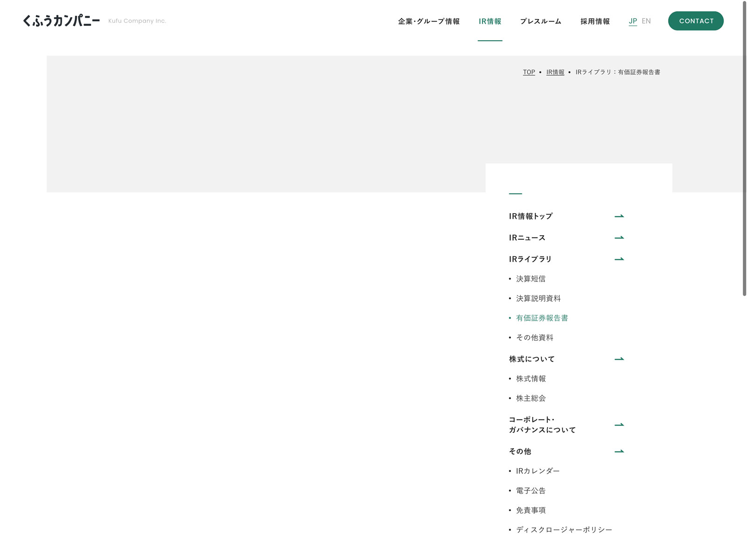
Task: Click arrow icon beside その他
Action: tap(619, 451)
